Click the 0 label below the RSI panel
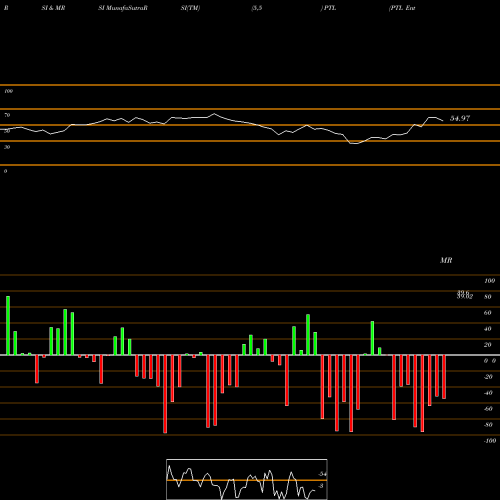The width and height of the screenshot is (500, 500). (x=5, y=171)
